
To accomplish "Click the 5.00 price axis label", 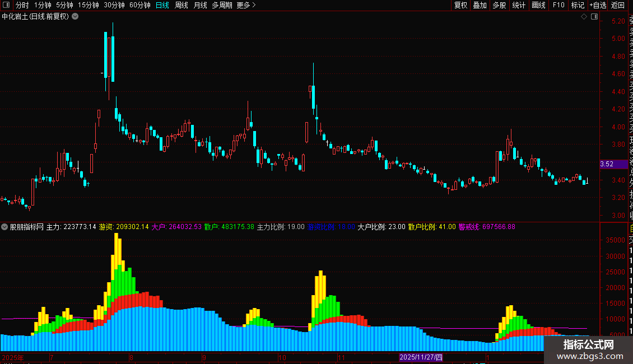I will (x=618, y=39).
